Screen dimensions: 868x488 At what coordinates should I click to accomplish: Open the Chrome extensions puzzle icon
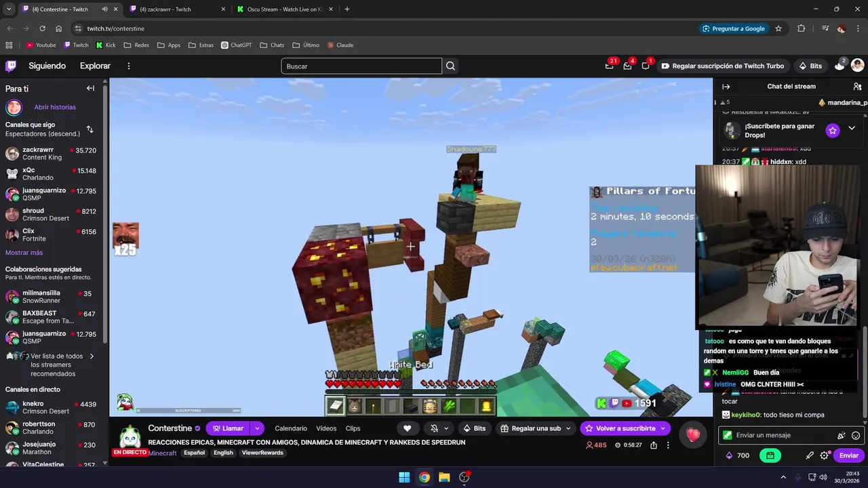point(802,28)
